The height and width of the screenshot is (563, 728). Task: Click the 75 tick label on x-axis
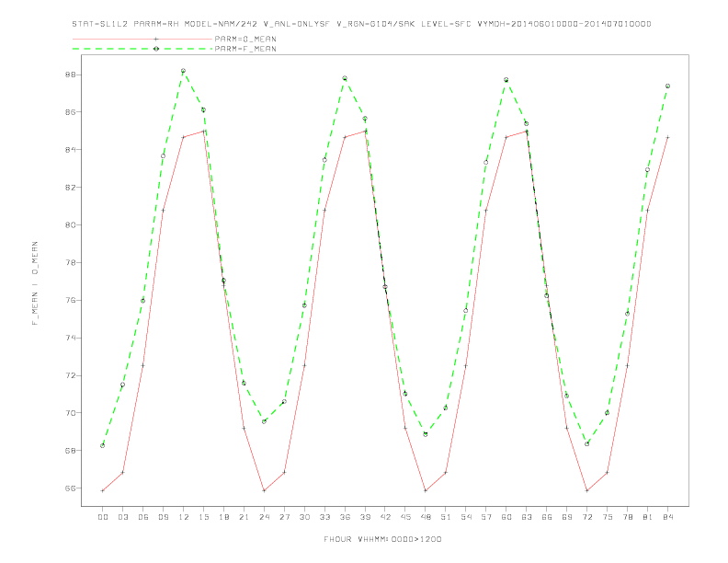608,517
